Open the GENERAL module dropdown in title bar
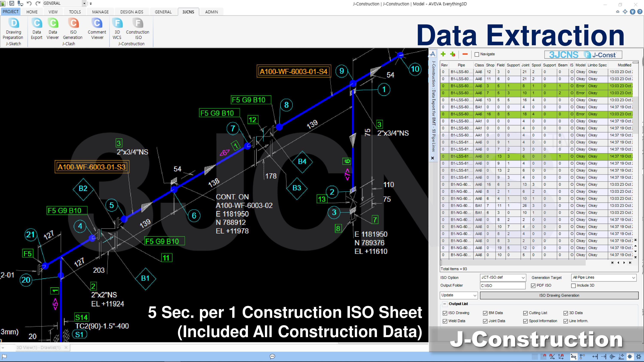644x362 pixels. click(84, 3)
